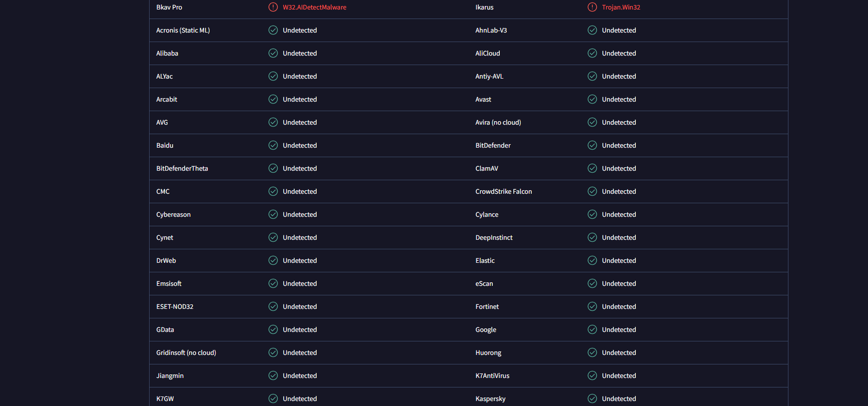Click the checkmark icon in the Baidu row
The width and height of the screenshot is (868, 406).
click(x=273, y=146)
